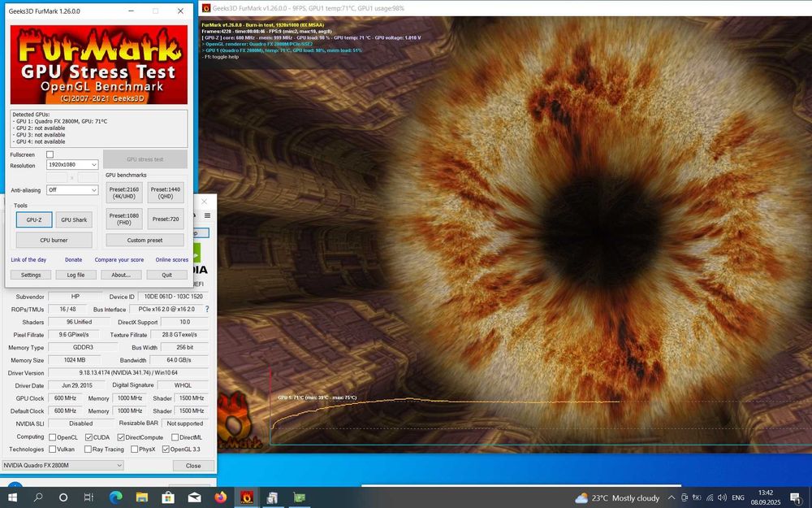Open taskbar Search magnifier
The width and height of the screenshot is (812, 508).
point(38,497)
